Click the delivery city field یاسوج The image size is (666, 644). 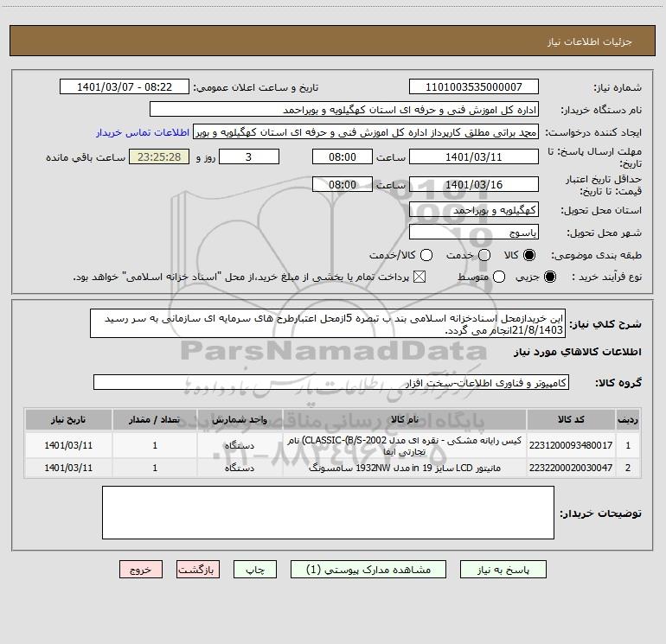(474, 232)
